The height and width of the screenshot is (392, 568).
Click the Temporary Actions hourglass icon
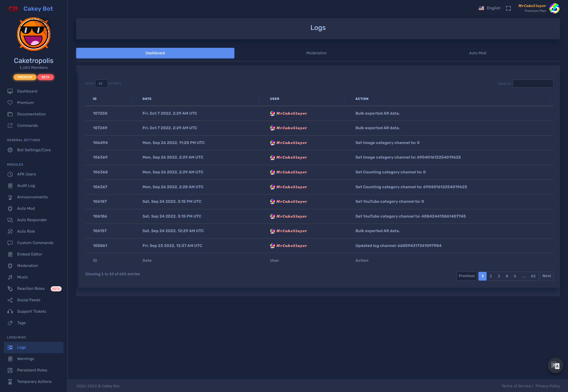click(x=10, y=382)
